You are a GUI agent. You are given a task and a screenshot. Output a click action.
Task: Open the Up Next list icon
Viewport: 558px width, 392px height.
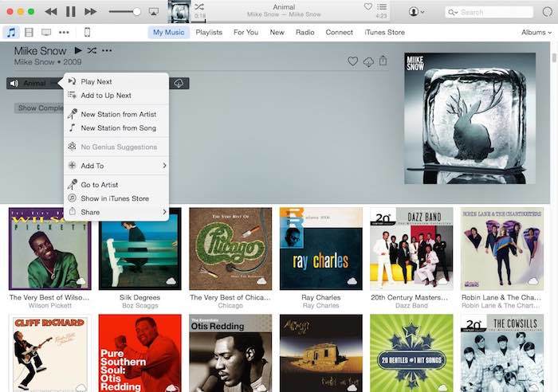(x=382, y=6)
